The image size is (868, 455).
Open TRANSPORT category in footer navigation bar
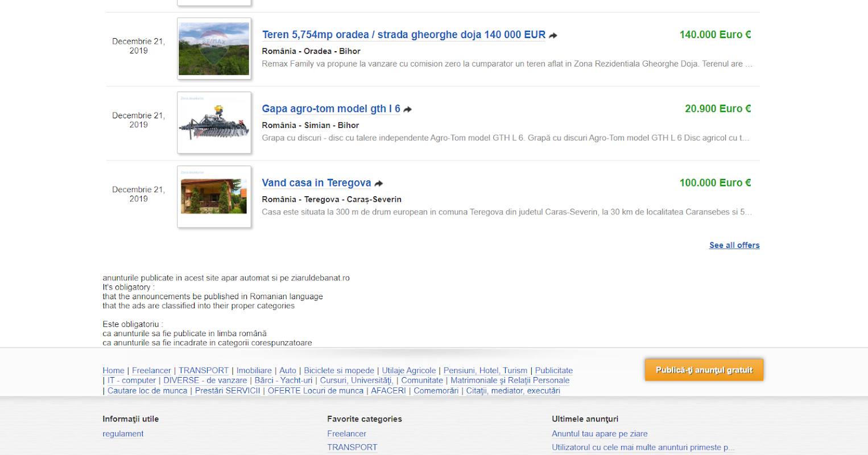click(x=204, y=370)
